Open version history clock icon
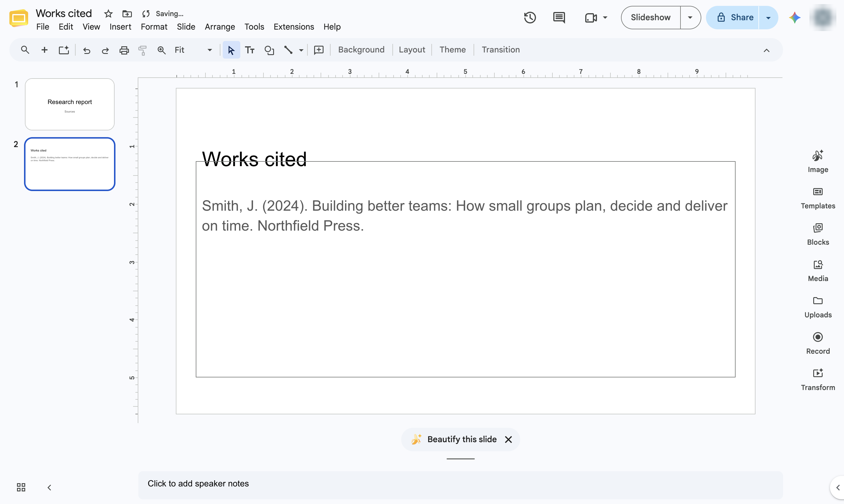844x504 pixels. point(530,17)
